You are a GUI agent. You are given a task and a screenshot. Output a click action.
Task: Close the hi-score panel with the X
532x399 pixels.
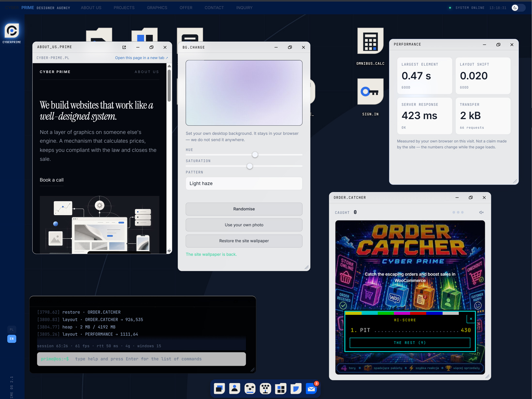(471, 319)
